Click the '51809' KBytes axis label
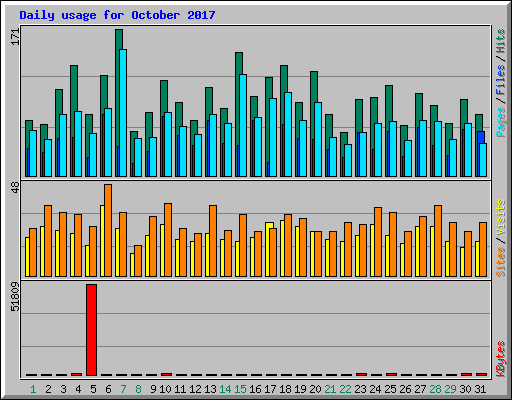Screen dimensions: 512x400 pyautogui.click(x=15, y=296)
